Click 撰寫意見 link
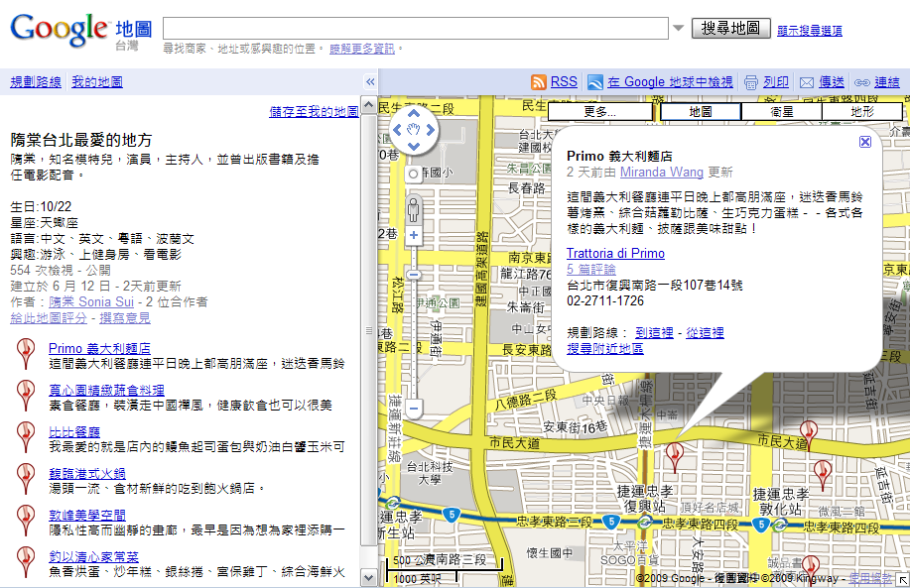 (125, 317)
